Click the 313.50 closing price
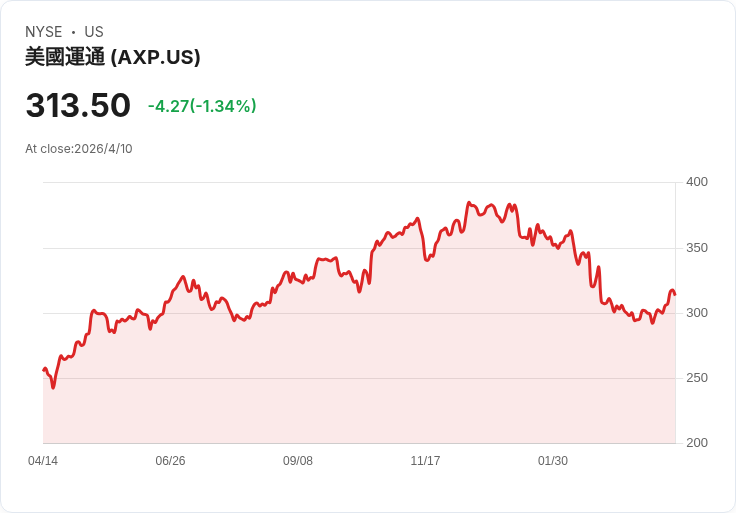736x513 pixels. [x=78, y=106]
